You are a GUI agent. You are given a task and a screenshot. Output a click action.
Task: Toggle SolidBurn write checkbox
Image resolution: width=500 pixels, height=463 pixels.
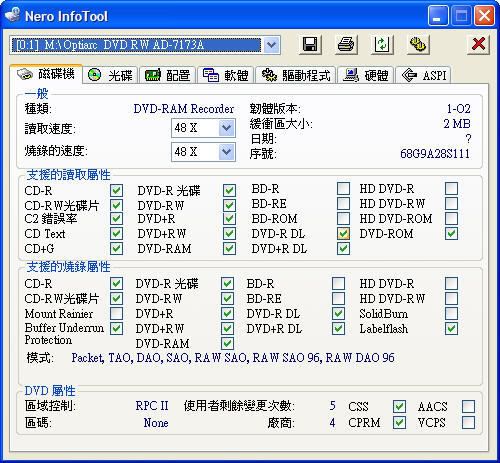(x=451, y=314)
